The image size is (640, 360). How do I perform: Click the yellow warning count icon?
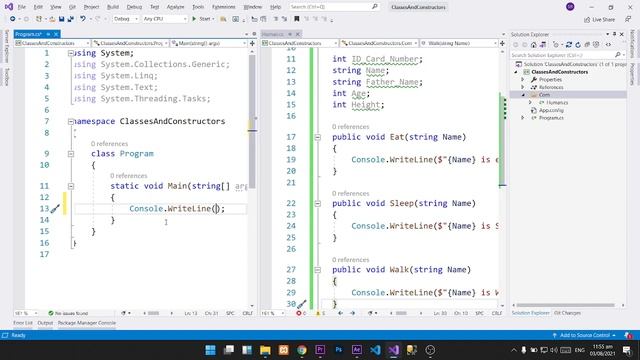click(x=318, y=313)
